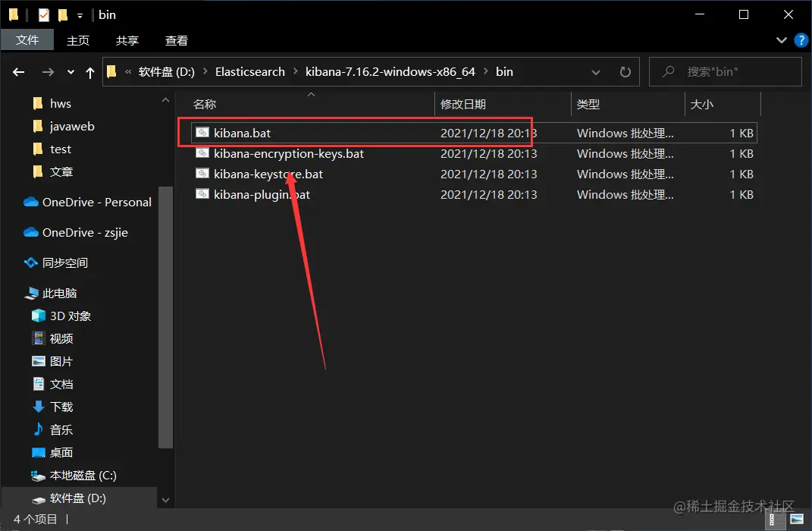Click the navigation pane scroll down arrow

166,500
